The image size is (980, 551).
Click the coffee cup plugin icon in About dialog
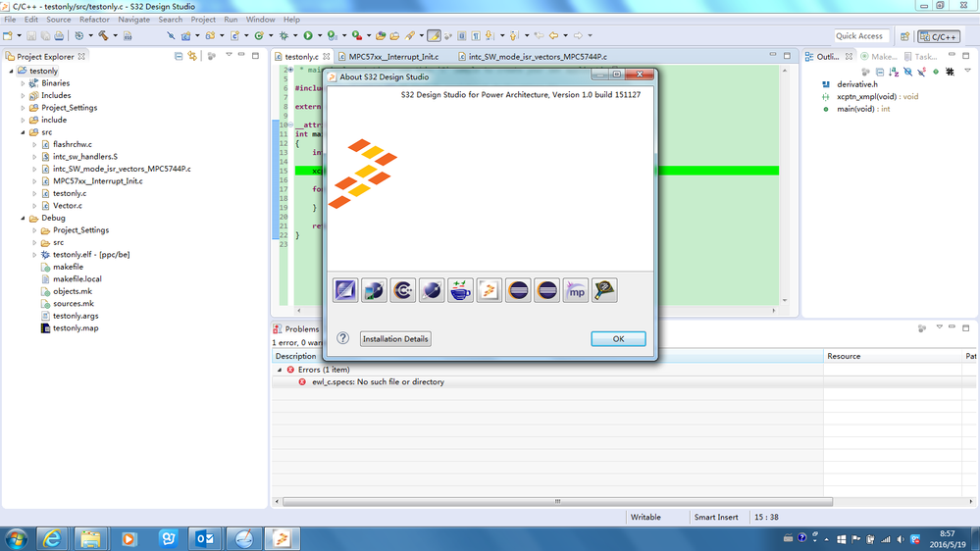[x=461, y=290]
